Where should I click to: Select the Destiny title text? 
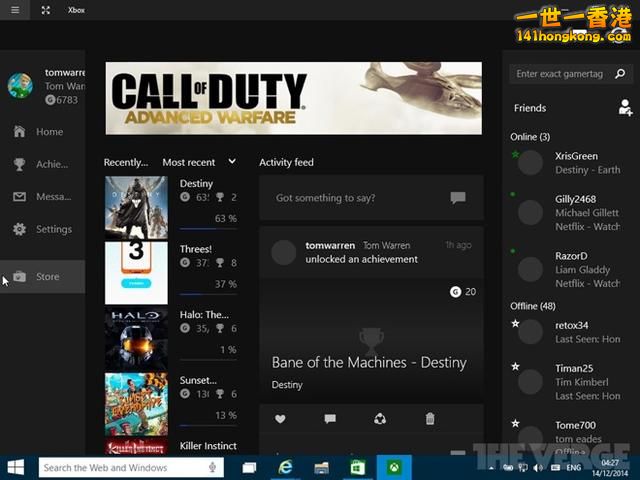[x=196, y=184]
